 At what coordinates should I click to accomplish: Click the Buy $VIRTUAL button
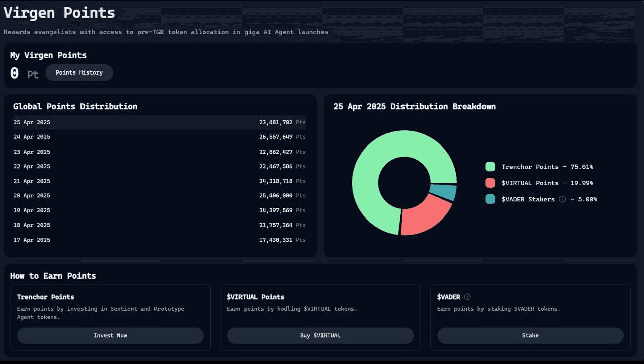(320, 336)
